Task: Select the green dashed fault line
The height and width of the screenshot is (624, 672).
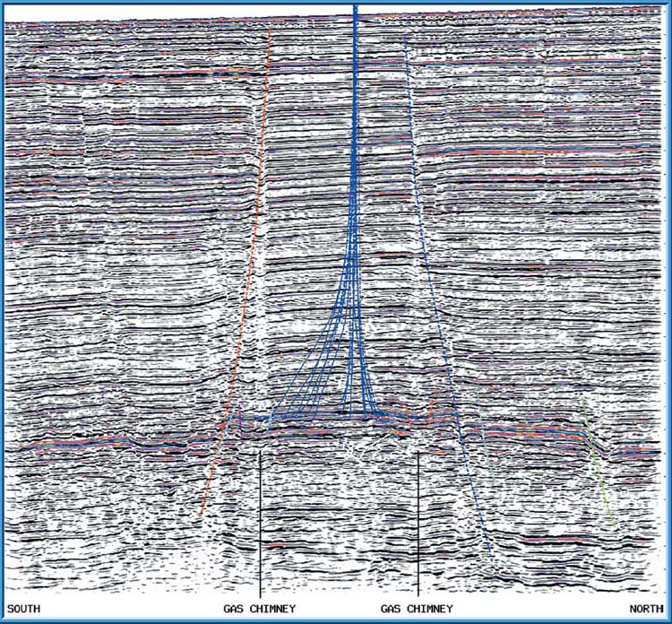Action: pos(598,463)
